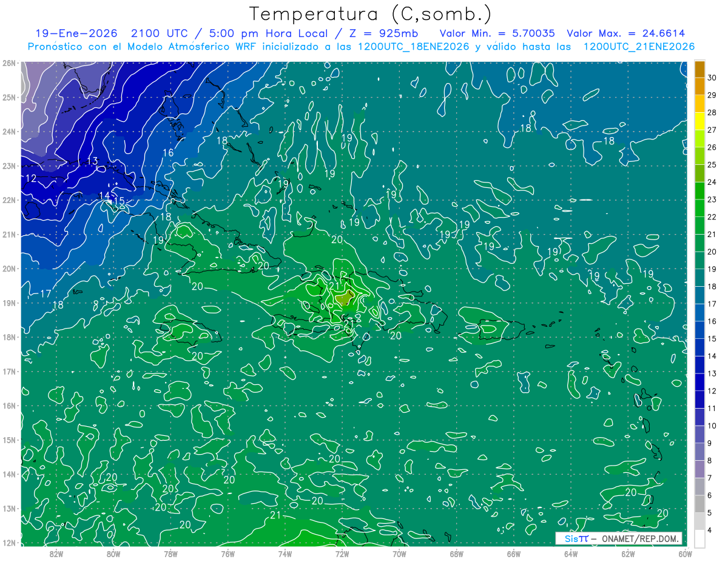Click the valid-until time "1200UTC_21ENE2026"
Viewport: 728px width, 562px height.
pos(639,47)
